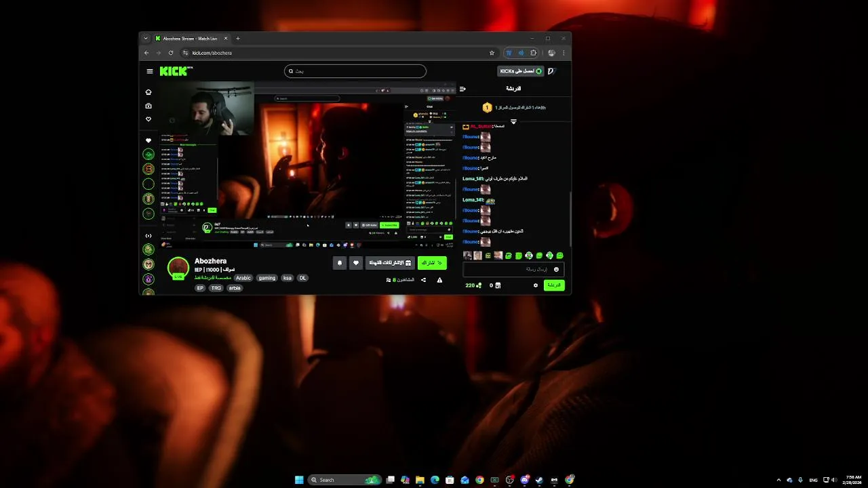Select the gaming tag
This screenshot has height=488, width=868.
267,278
